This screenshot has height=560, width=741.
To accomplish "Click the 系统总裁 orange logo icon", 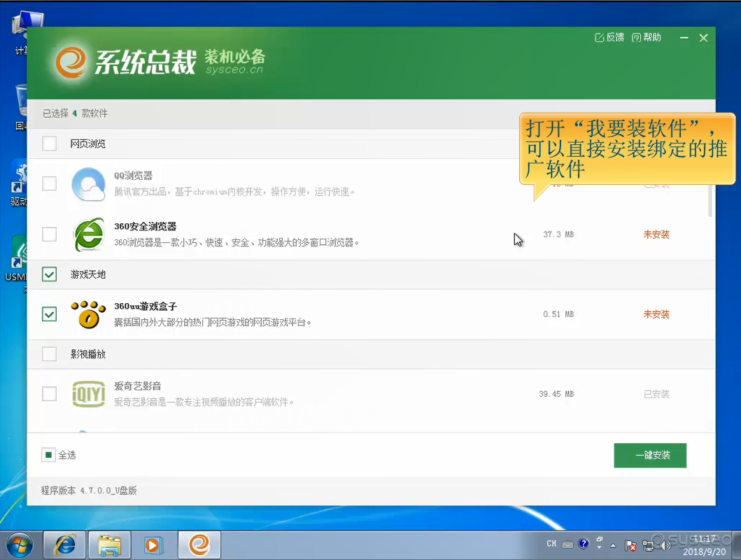I will point(71,62).
